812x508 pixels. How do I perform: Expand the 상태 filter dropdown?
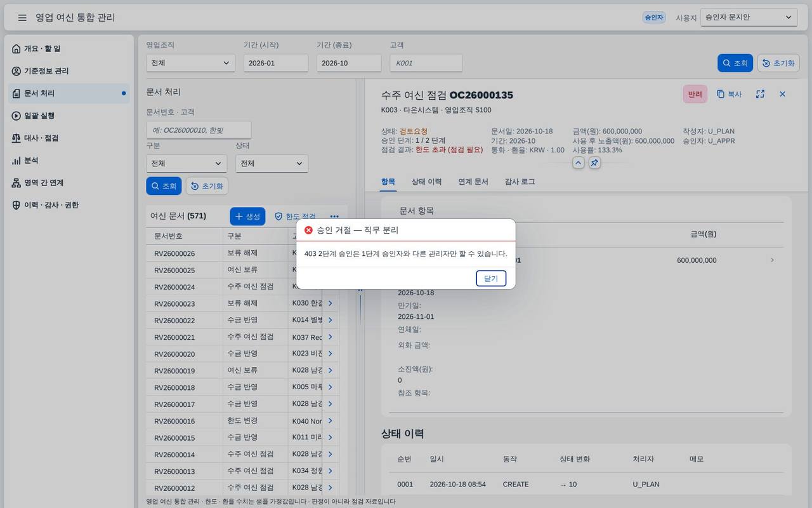pyautogui.click(x=272, y=163)
